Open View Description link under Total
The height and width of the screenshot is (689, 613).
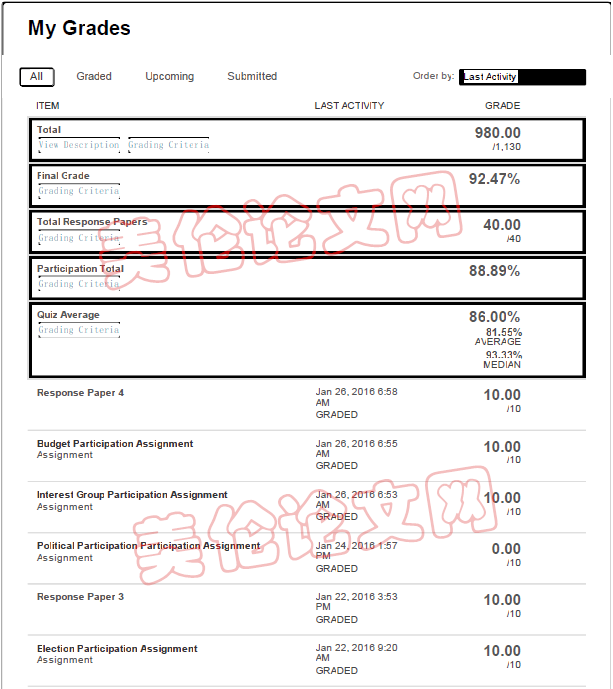click(x=79, y=145)
